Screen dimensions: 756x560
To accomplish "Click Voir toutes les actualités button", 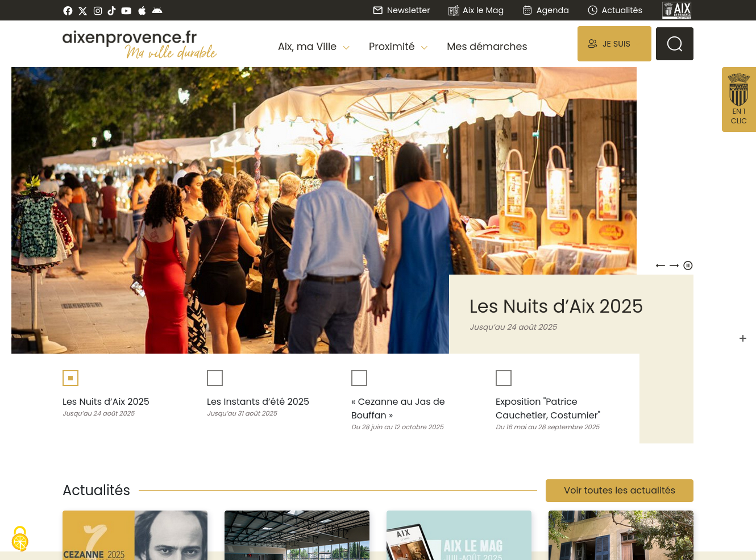I will pyautogui.click(x=619, y=491).
